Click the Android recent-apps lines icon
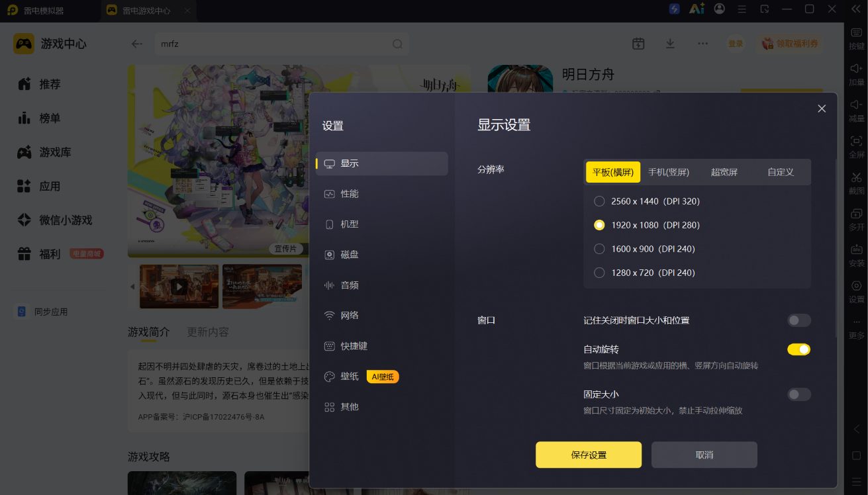Viewport: 868px width, 495px height. [857, 481]
